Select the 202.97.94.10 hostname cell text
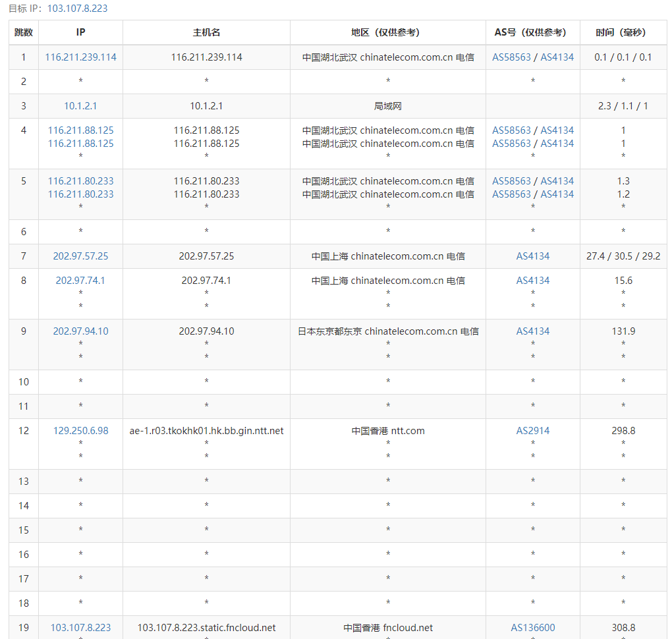Viewport: 672px width, 639px height. 206,331
